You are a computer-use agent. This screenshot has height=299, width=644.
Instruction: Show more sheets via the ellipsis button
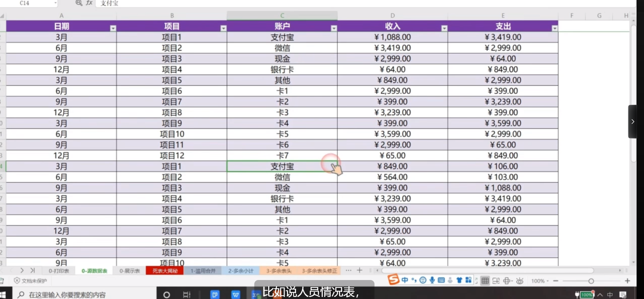[x=348, y=271]
